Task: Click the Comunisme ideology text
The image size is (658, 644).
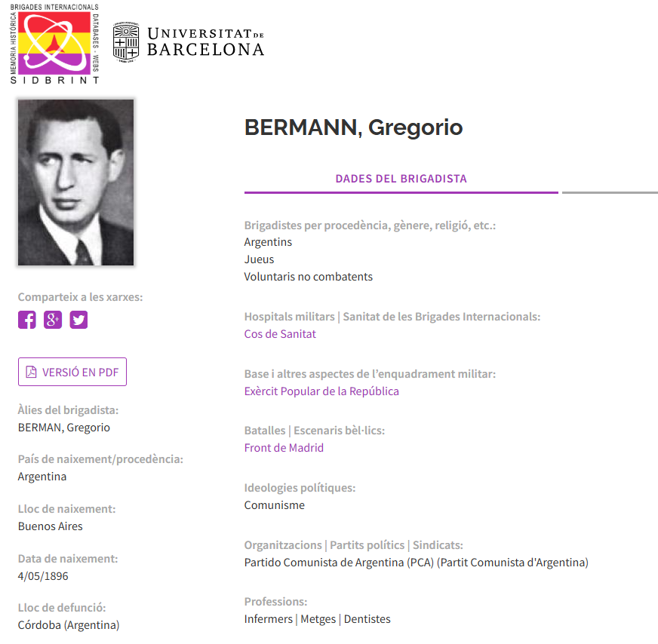Action: tap(275, 505)
